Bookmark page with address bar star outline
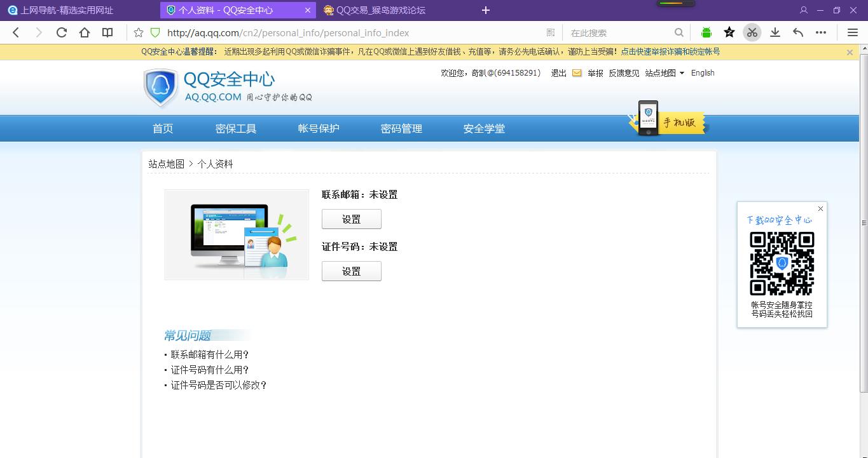Viewport: 868px width, 458px height. pyautogui.click(x=139, y=32)
